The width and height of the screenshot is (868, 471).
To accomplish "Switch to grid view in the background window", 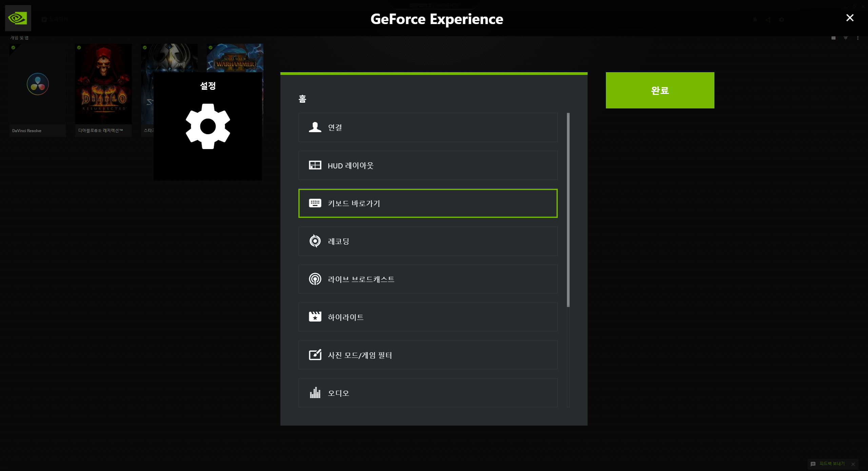I will click(833, 38).
